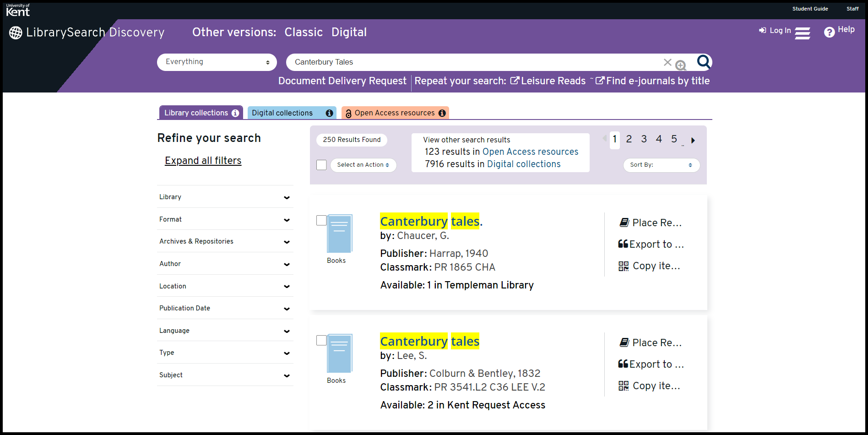The image size is (868, 435).
Task: Switch to the Digital collections tab
Action: (x=282, y=113)
